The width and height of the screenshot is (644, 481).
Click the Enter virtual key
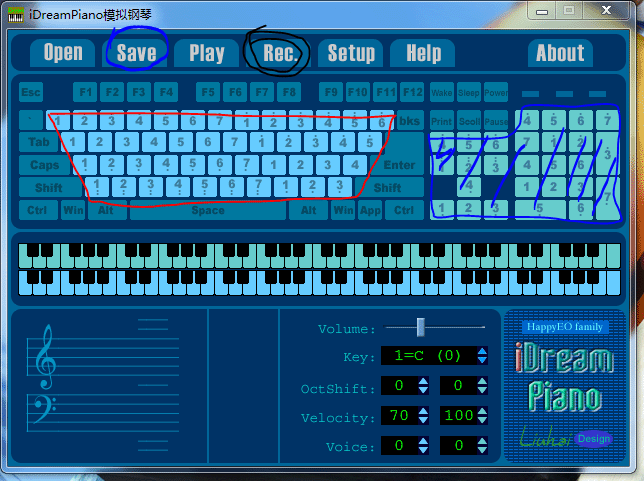(399, 165)
